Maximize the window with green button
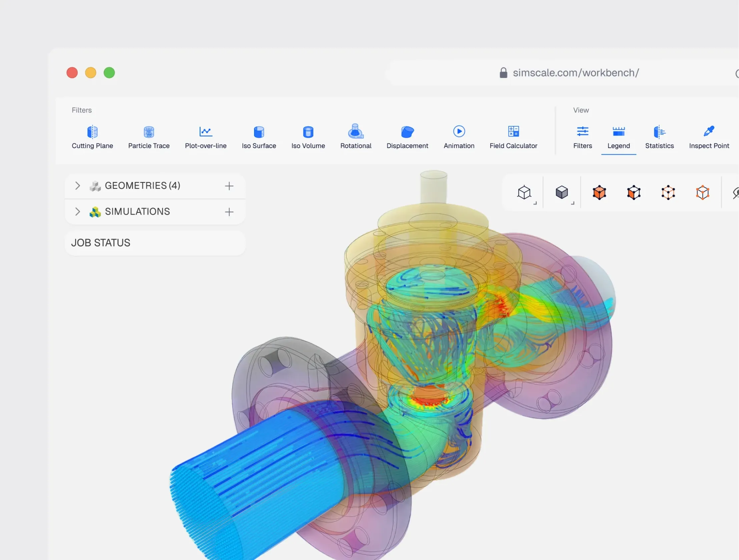Viewport: 739px width, 560px height. (x=109, y=73)
